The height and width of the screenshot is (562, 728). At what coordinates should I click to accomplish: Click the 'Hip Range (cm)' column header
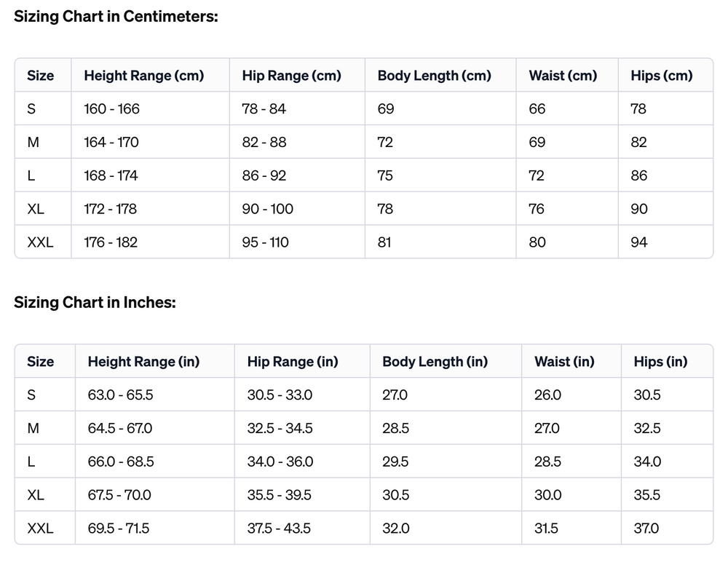(x=291, y=76)
